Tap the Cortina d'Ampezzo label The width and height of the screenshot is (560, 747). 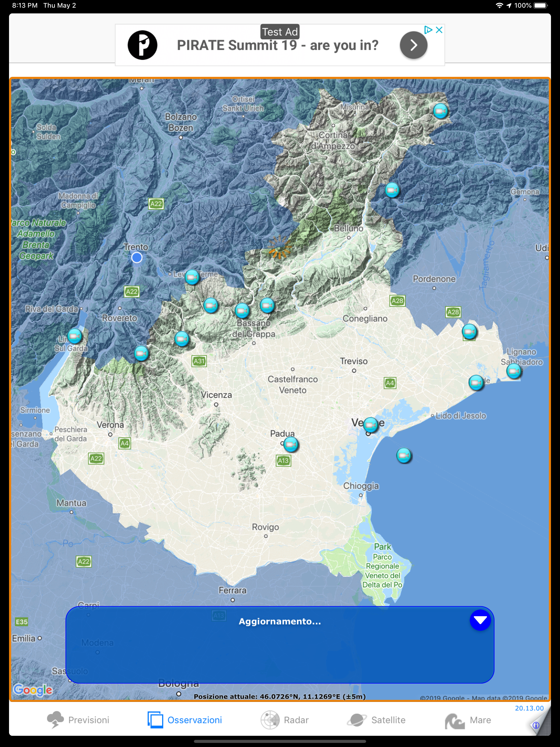333,141
